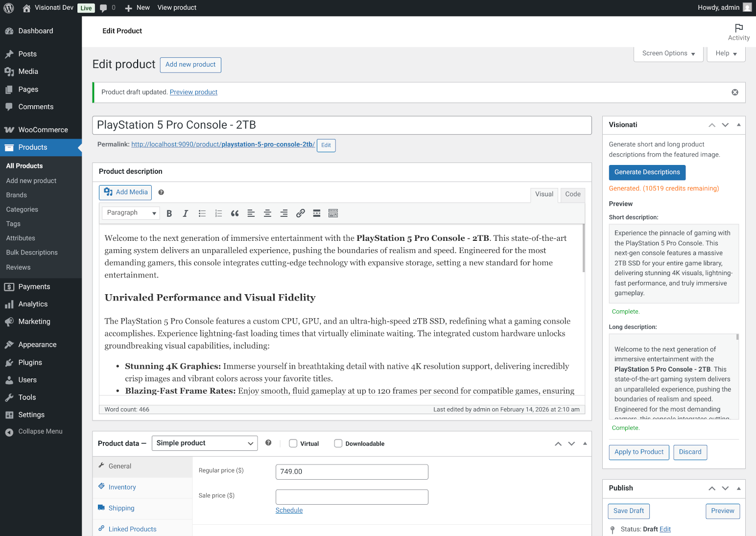Align text center in the editor

(x=267, y=213)
